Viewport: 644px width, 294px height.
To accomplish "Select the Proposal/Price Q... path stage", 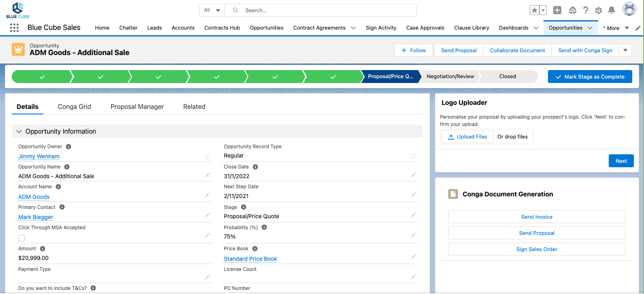I will click(391, 77).
